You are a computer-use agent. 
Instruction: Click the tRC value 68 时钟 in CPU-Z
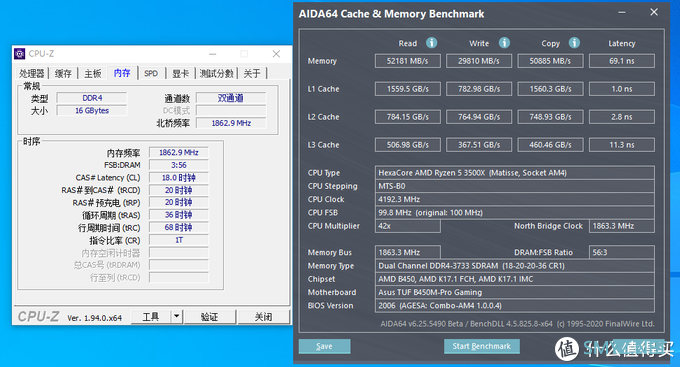click(x=179, y=227)
